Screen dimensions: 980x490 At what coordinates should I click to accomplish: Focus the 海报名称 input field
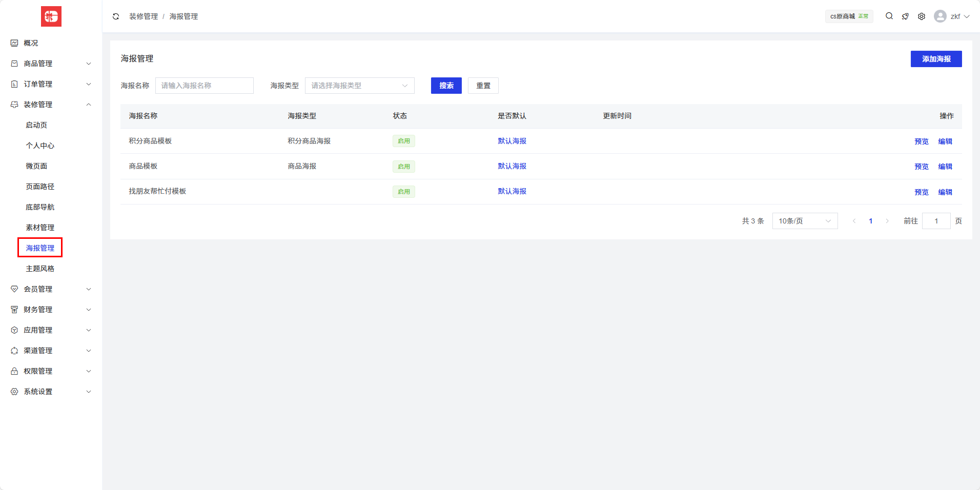204,86
